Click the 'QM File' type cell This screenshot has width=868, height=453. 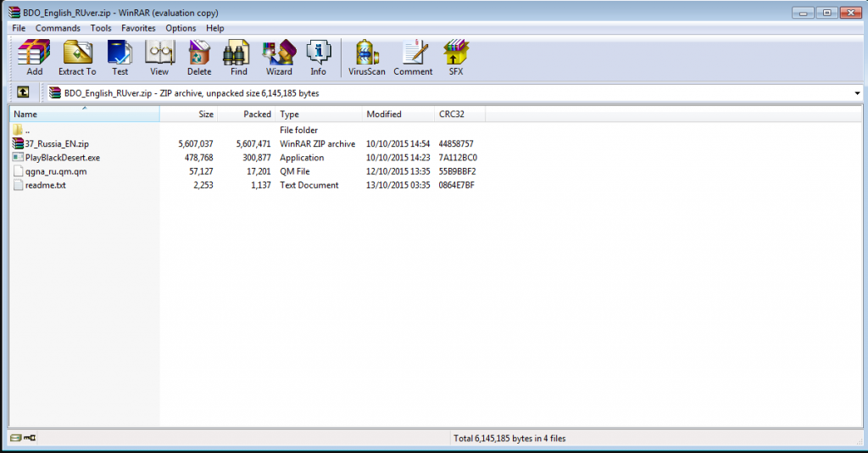294,171
